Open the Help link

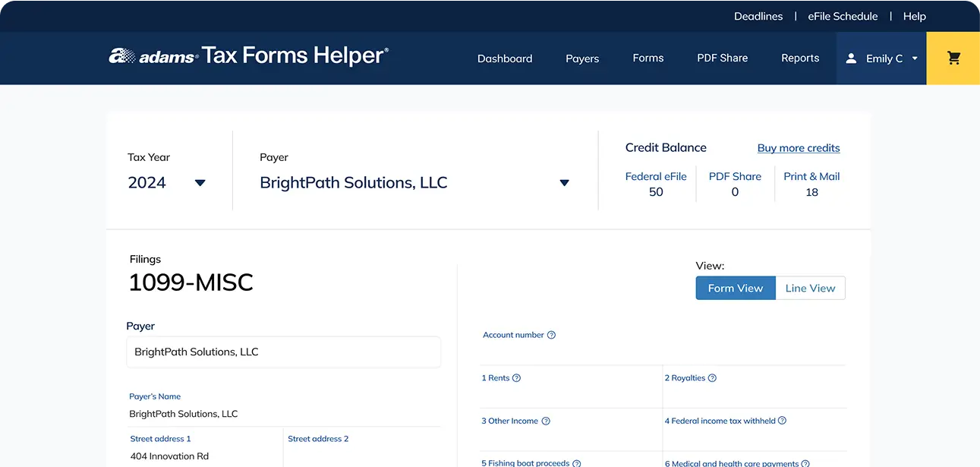coord(915,16)
